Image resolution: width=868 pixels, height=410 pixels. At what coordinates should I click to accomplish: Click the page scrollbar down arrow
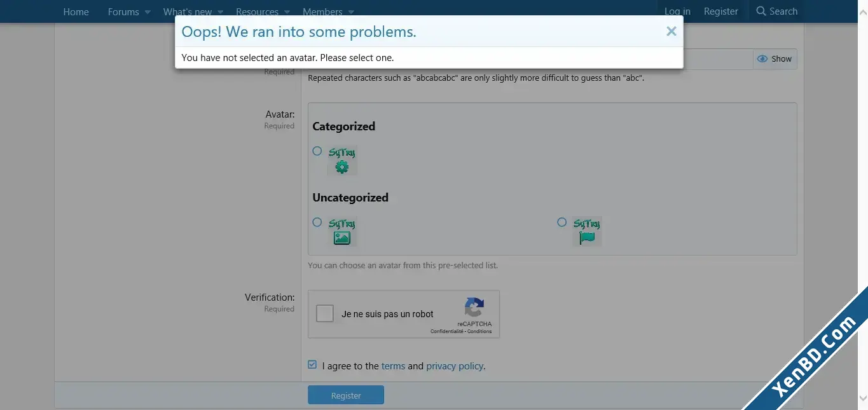[863, 399]
